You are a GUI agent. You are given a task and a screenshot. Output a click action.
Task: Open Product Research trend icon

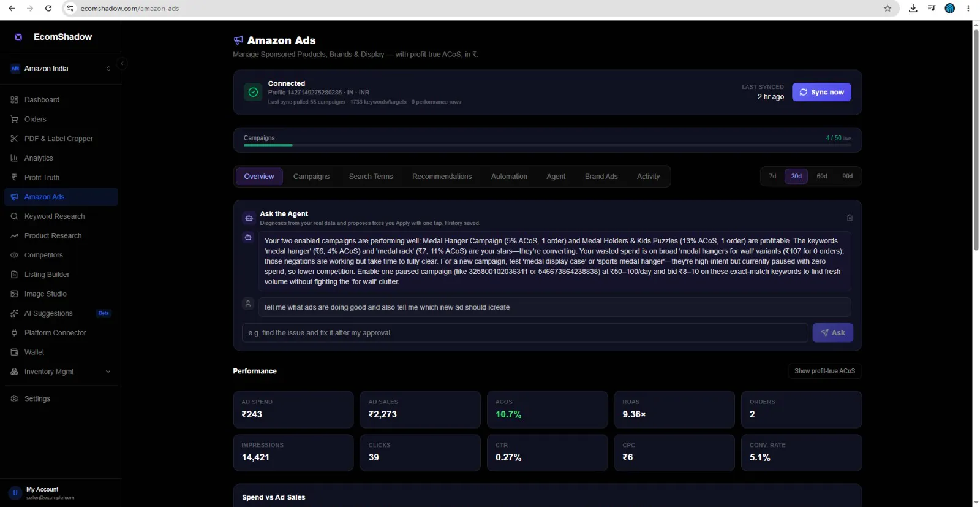(14, 236)
